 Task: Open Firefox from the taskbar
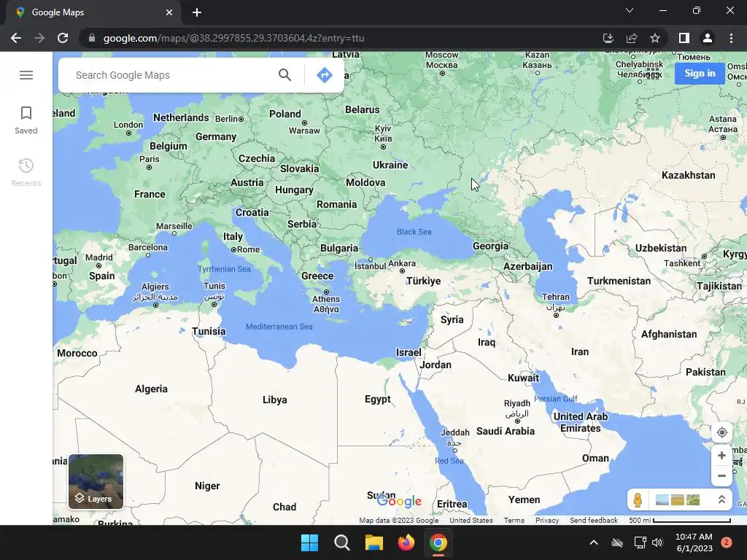(406, 542)
